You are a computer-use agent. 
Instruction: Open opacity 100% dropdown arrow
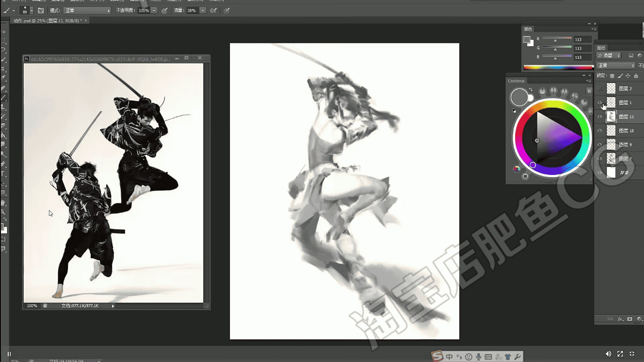[x=154, y=10]
